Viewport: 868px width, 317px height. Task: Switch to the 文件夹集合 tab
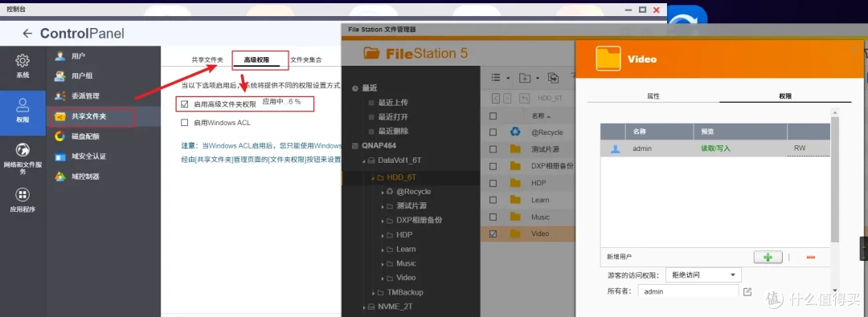click(x=305, y=59)
